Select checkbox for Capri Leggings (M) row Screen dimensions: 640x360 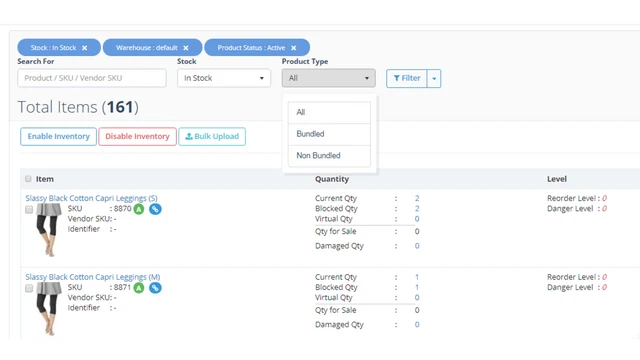click(29, 289)
